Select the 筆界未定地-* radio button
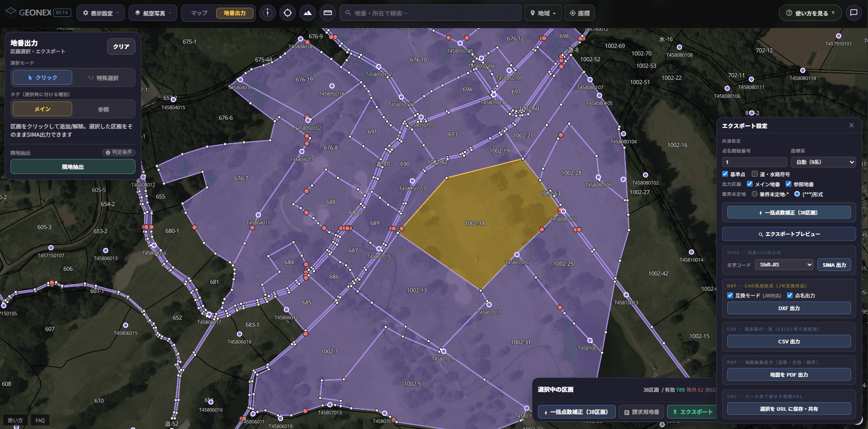868x429 pixels. point(754,194)
